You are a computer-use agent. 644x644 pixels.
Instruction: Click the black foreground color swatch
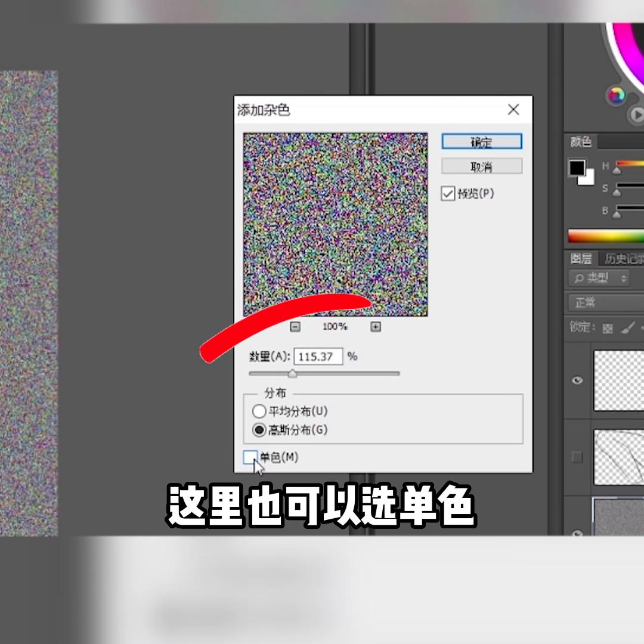[576, 169]
